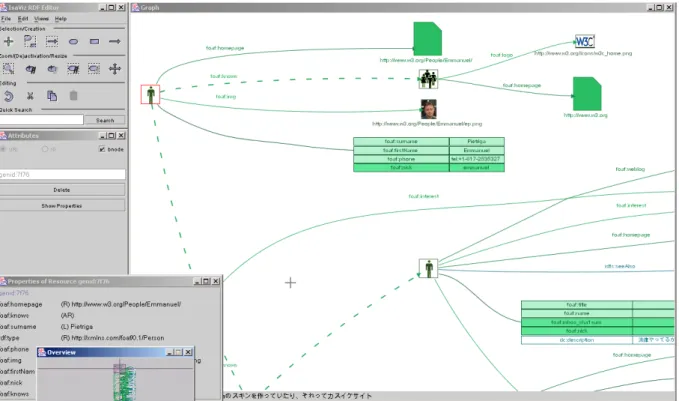This screenshot has width=679, height=401.
Task: Select the create resource ellipse tool
Action: (73, 42)
